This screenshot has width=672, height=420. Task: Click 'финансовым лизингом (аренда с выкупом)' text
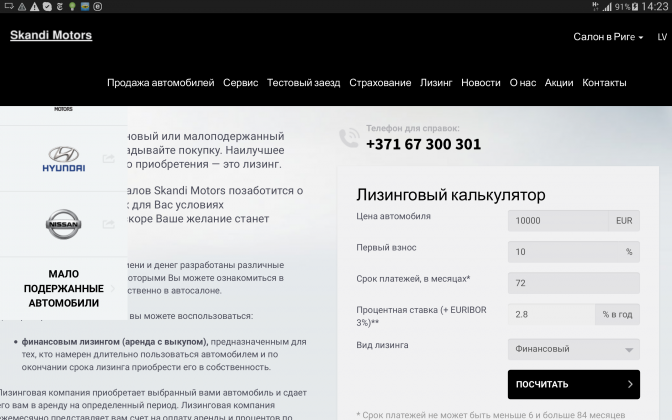click(x=115, y=342)
